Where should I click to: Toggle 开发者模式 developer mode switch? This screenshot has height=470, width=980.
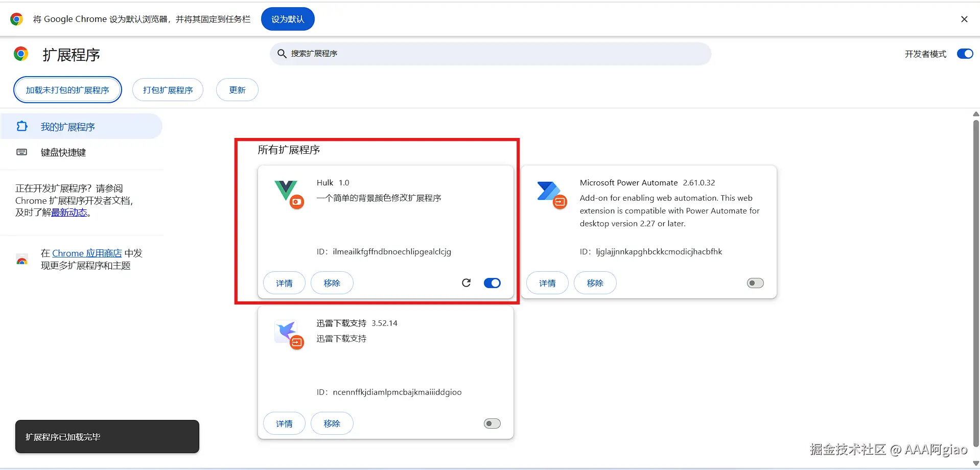tap(965, 54)
